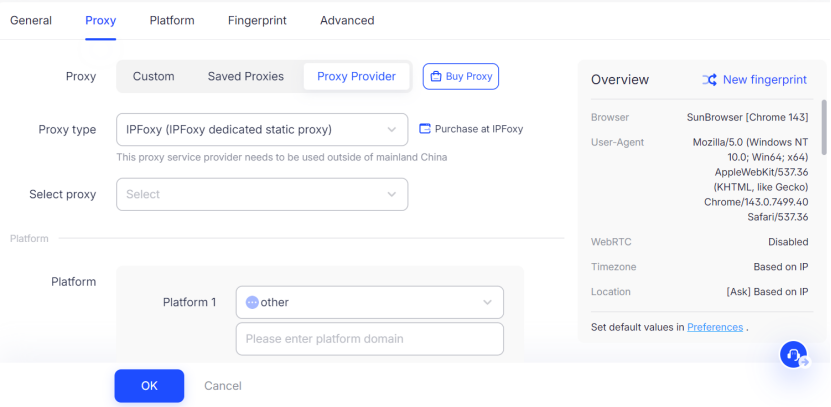Viewport: 831px width, 407px height.
Task: Choose the Proxy Provider option
Action: tap(357, 76)
